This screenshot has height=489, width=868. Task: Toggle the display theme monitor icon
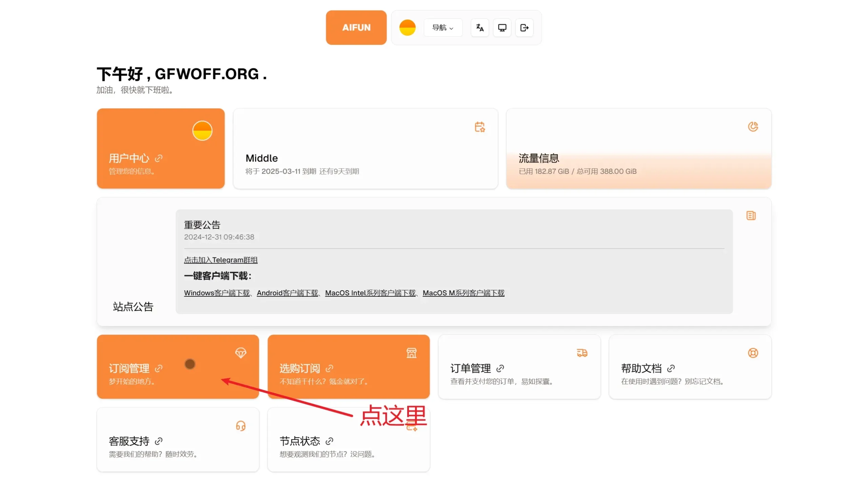pos(502,27)
